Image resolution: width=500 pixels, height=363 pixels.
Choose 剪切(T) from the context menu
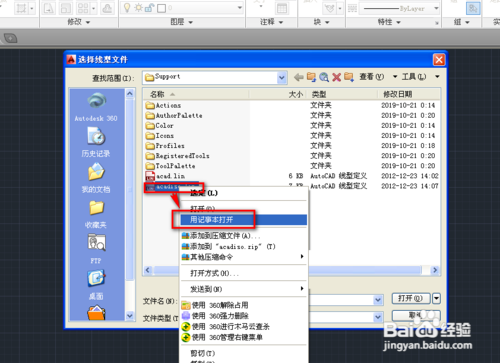click(x=243, y=353)
